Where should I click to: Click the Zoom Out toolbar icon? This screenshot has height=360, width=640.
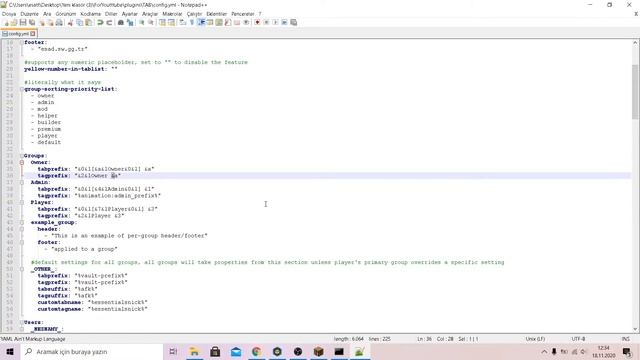(151, 22)
